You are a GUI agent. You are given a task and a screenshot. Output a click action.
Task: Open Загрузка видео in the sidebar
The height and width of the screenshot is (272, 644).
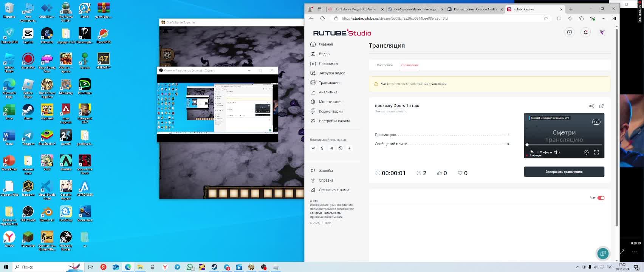click(x=328, y=73)
